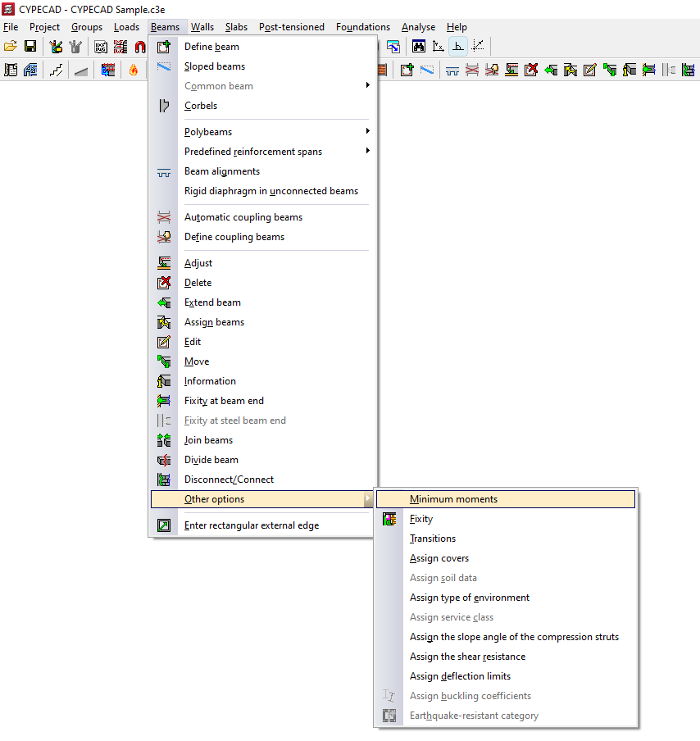The width and height of the screenshot is (700, 741).
Task: Choose the Divide beam menu entry
Action: (x=263, y=460)
